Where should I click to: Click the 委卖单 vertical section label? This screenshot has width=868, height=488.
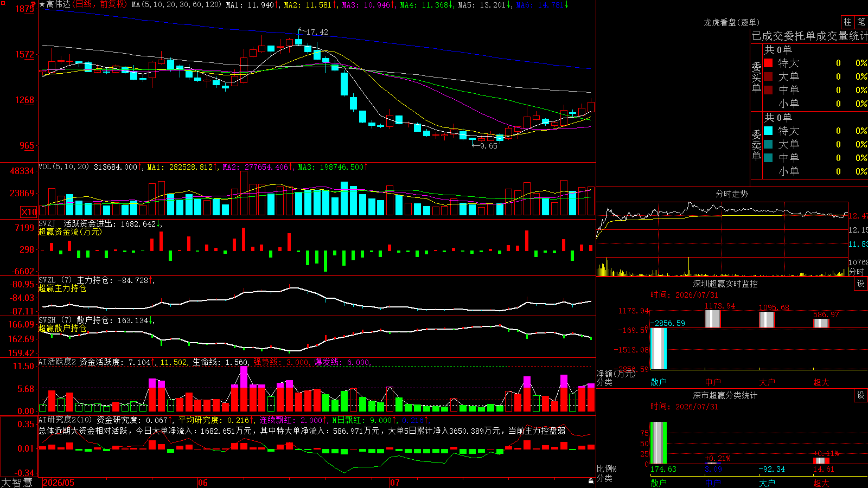(x=756, y=145)
